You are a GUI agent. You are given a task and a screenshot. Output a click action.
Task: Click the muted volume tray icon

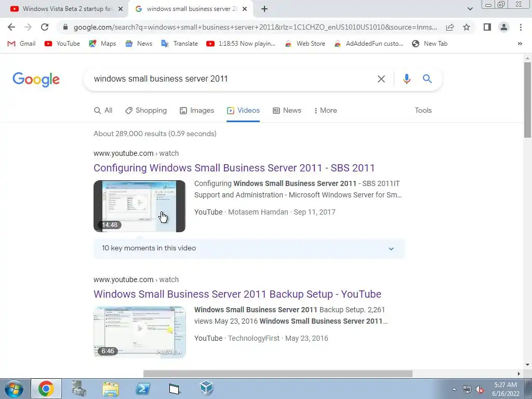pyautogui.click(x=480, y=390)
